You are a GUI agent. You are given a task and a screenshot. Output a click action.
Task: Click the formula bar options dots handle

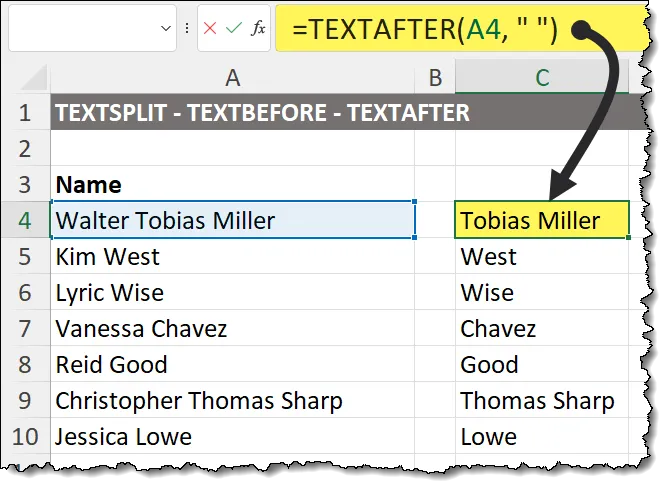tap(189, 29)
